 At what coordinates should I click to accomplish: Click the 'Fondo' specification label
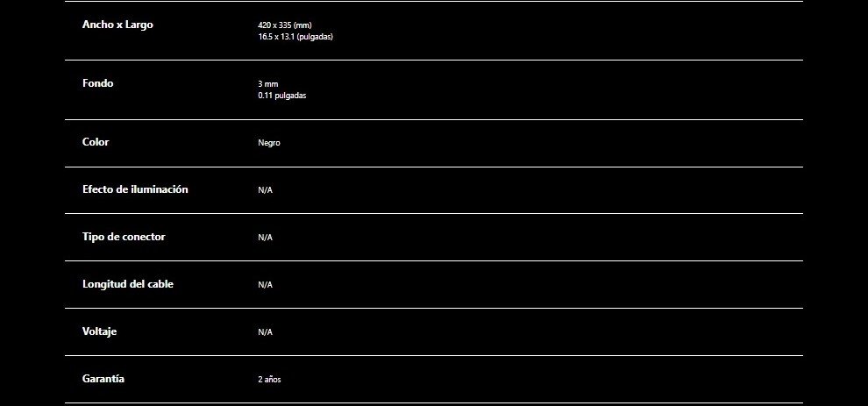coord(97,83)
